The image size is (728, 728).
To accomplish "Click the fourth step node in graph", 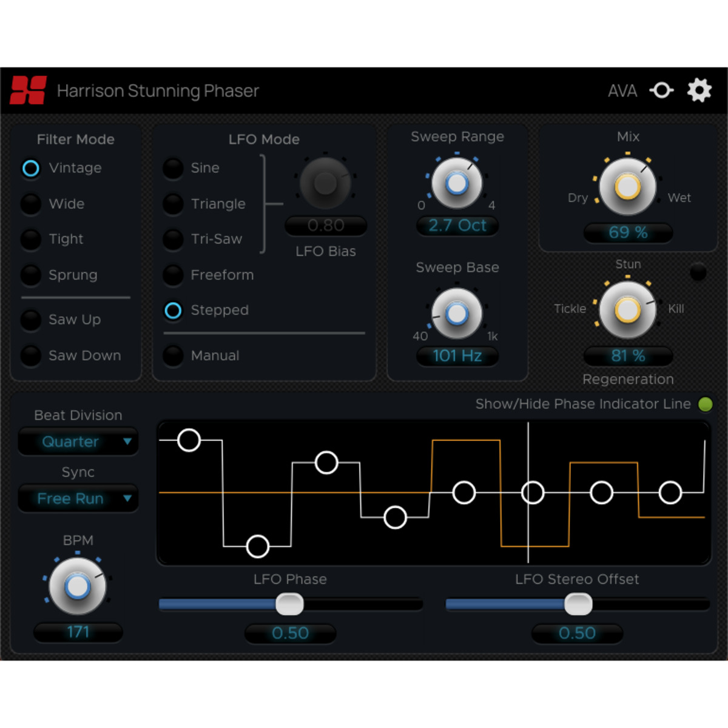I will click(x=395, y=517).
